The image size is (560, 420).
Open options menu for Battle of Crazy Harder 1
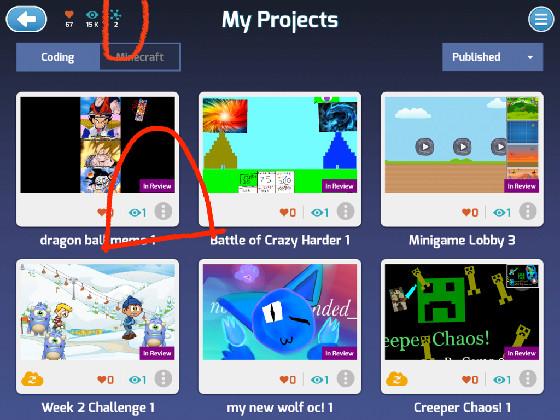(x=345, y=211)
